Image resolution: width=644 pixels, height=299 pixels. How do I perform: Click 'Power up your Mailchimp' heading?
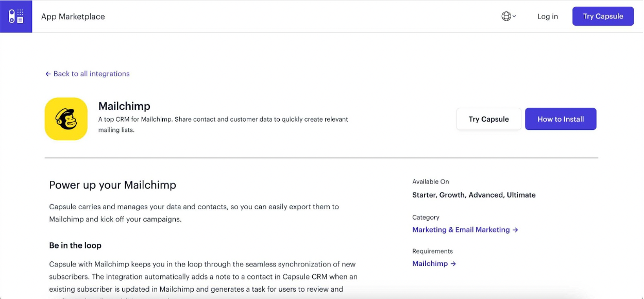[113, 185]
